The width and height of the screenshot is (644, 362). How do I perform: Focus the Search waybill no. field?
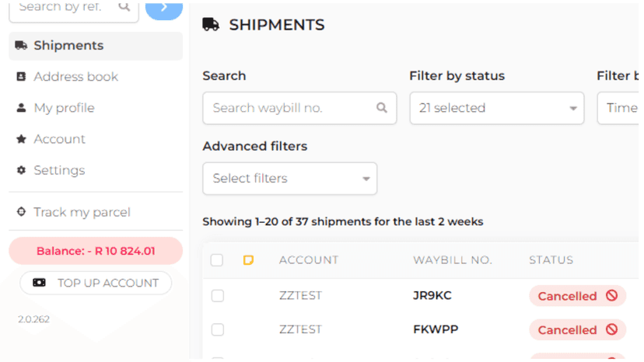[299, 108]
